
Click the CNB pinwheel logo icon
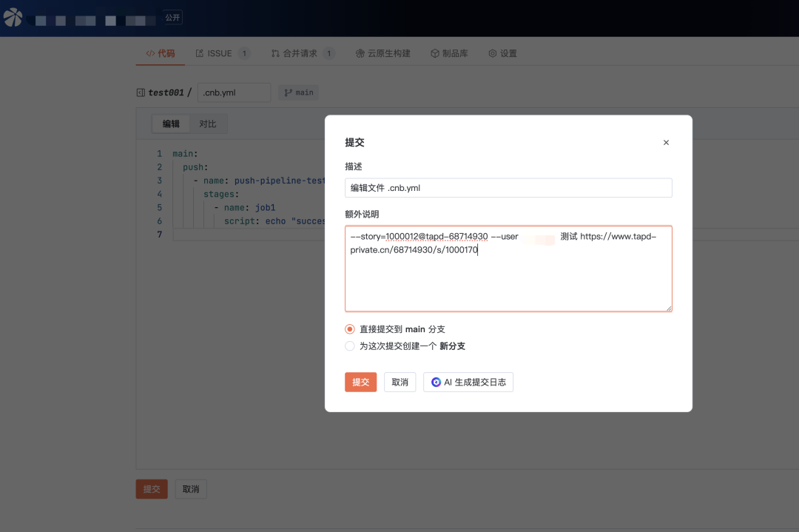pos(13,17)
